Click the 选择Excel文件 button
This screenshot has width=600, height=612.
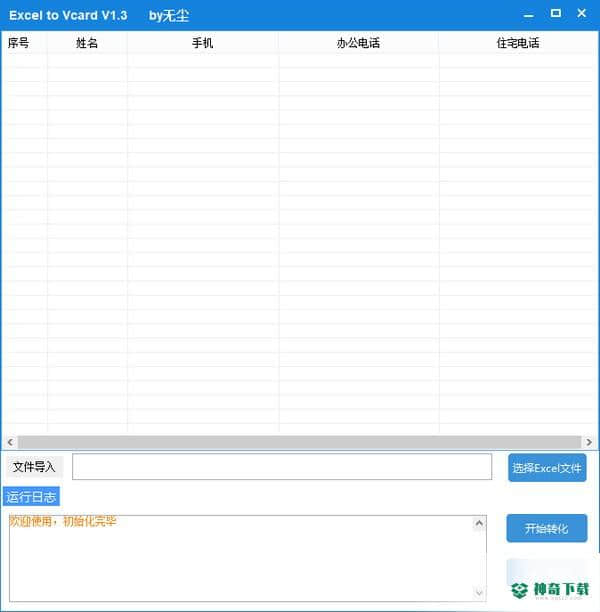coord(547,468)
